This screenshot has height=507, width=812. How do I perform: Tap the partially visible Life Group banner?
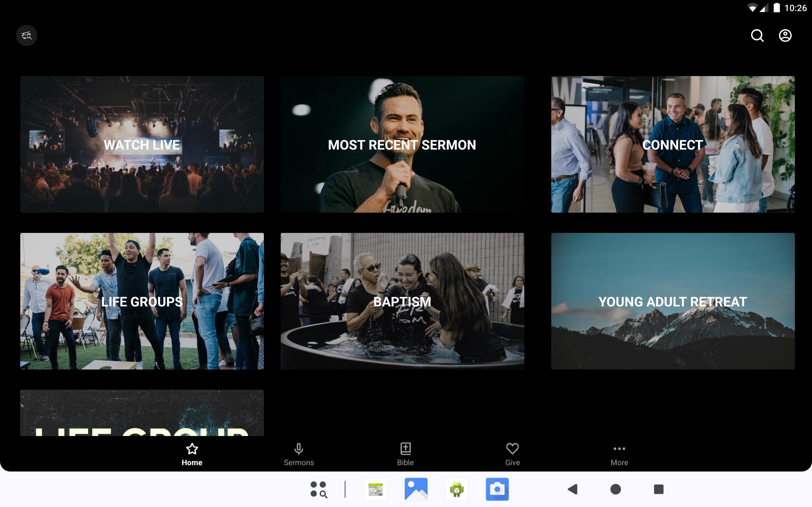click(142, 413)
